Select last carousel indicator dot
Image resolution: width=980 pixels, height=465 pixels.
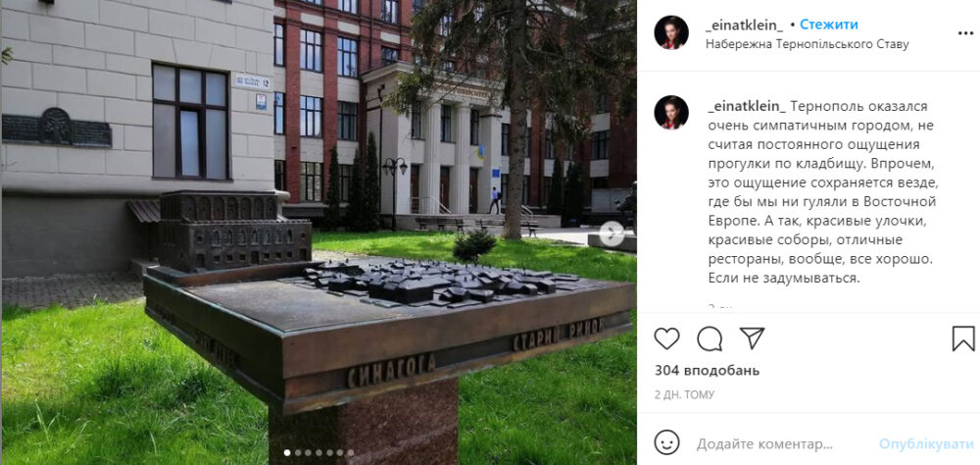point(351,452)
